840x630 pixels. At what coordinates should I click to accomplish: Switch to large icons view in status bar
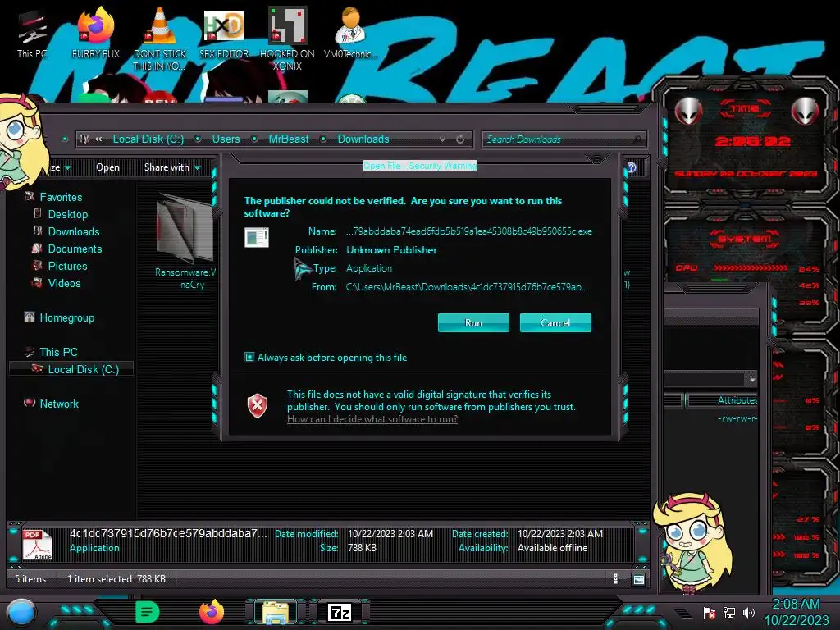pos(638,579)
